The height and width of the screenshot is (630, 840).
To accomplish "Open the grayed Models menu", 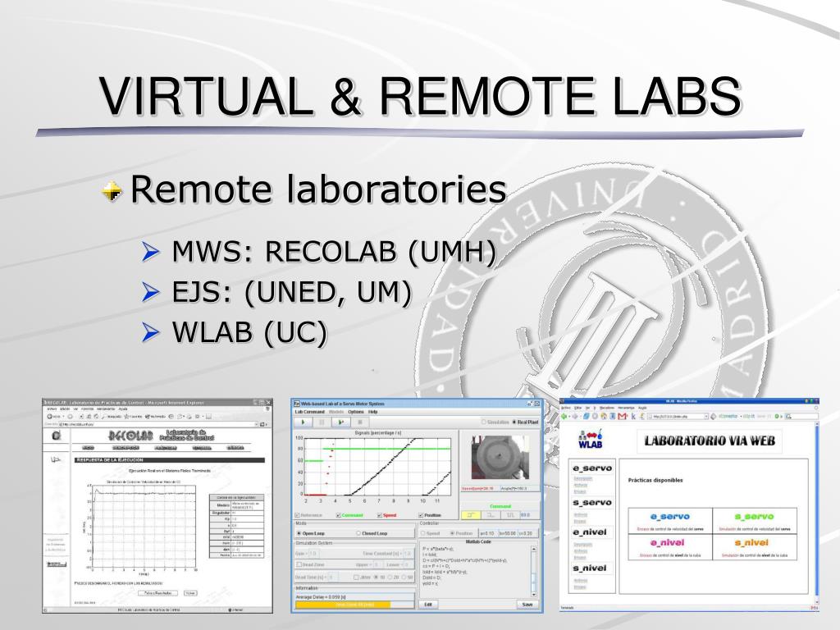I will [x=336, y=412].
